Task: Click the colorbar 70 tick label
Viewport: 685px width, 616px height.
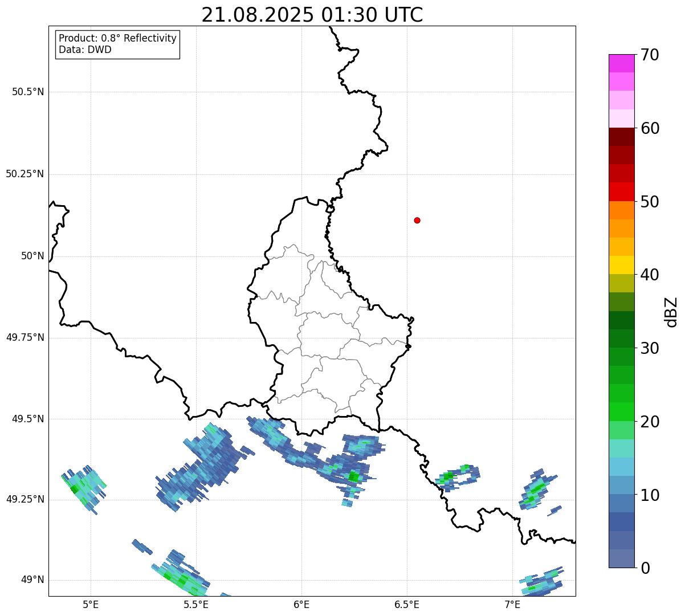Action: 650,55
